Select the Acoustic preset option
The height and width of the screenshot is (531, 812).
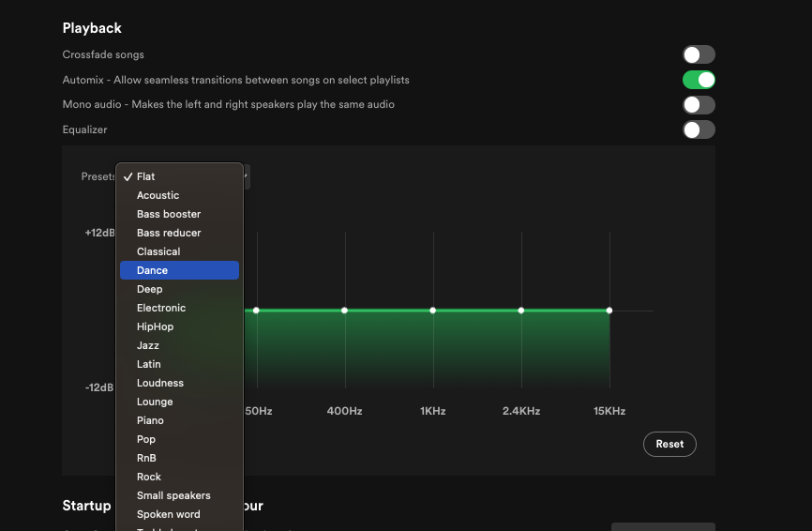click(179, 195)
